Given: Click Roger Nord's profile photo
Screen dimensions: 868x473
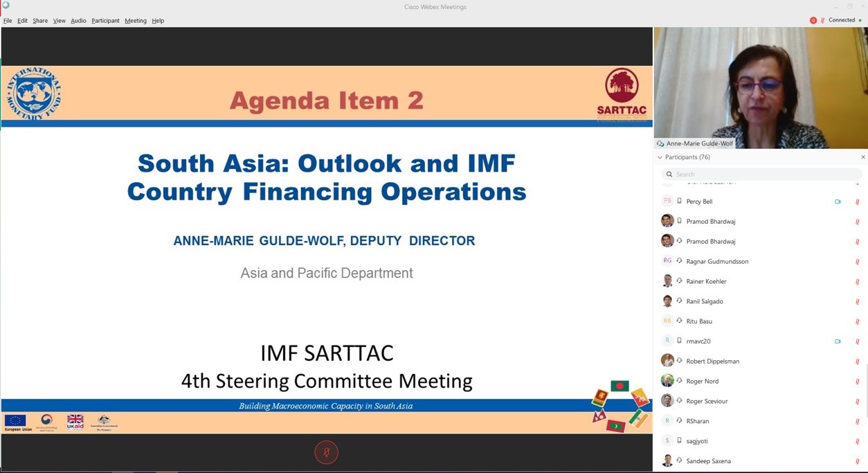Looking at the screenshot, I should (667, 381).
